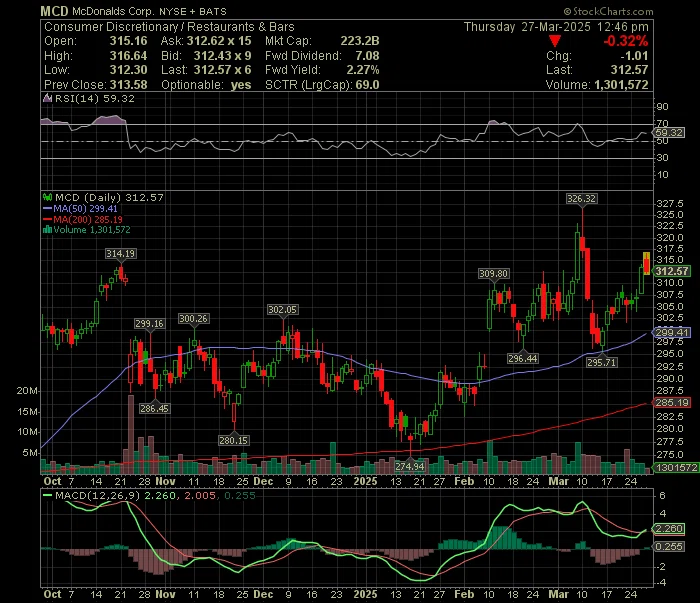Viewport: 700px width, 603px height.
Task: Click the MACD(12,26,9) label text
Action: pyautogui.click(x=97, y=495)
